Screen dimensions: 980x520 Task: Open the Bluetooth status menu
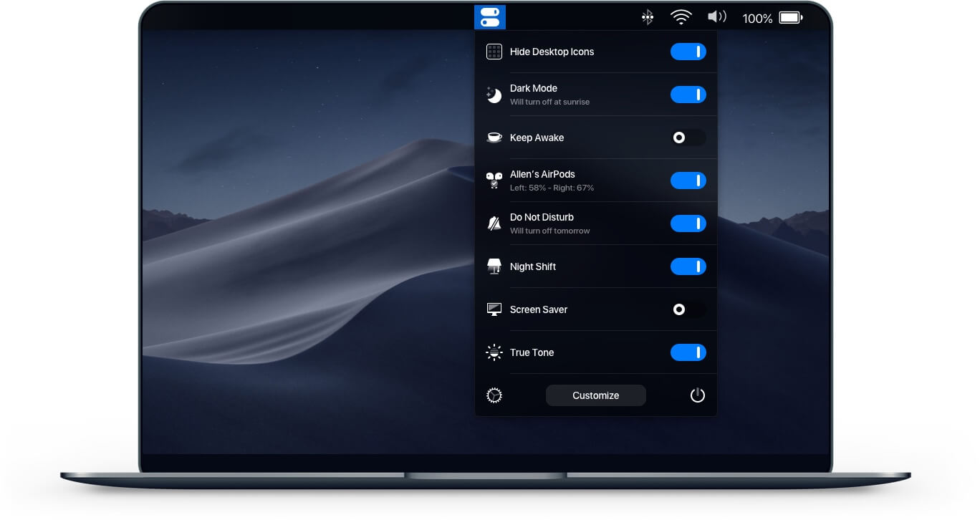click(x=647, y=16)
